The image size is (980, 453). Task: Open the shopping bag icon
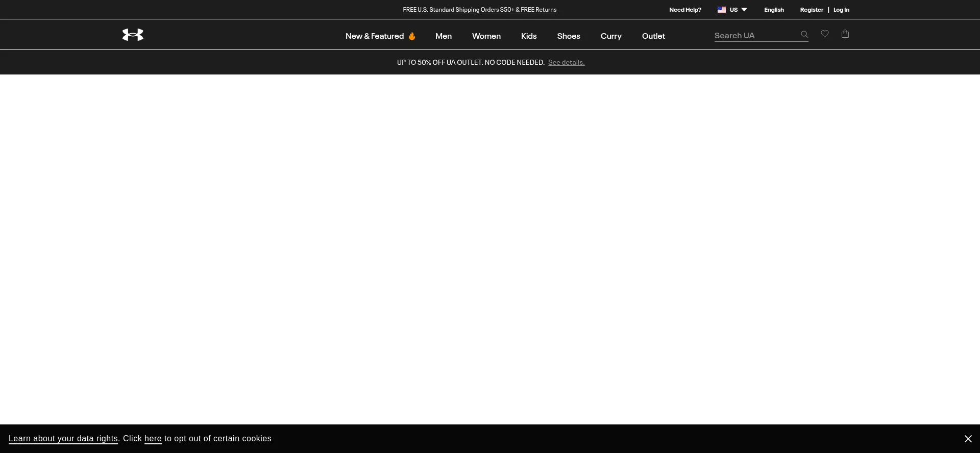[x=845, y=34]
